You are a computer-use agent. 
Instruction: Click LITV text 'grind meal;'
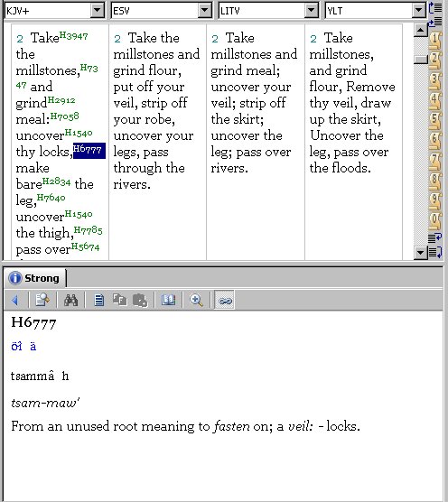[x=246, y=70]
